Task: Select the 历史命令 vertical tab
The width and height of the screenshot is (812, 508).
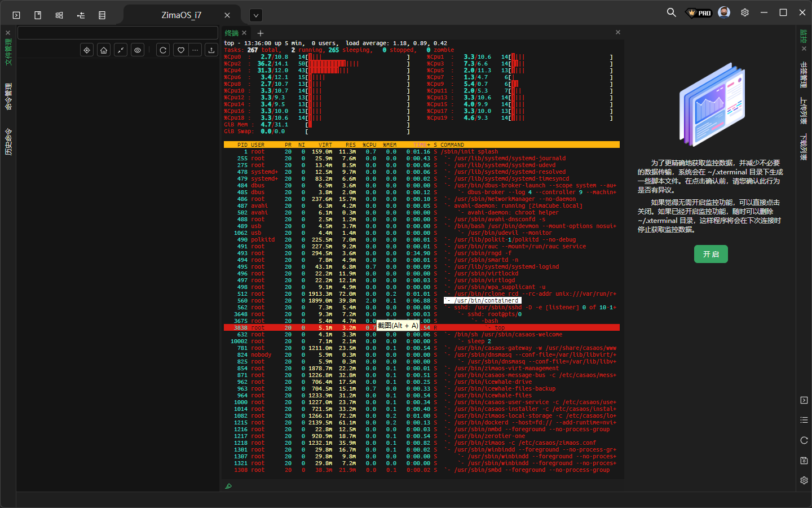Action: 8,142
